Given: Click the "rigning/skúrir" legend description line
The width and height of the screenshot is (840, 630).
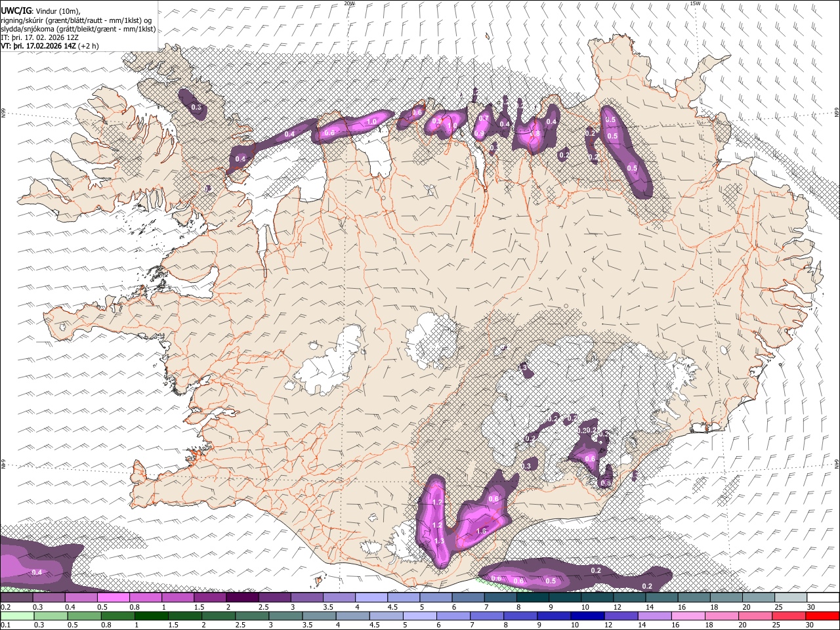Looking at the screenshot, I should pos(77,20).
